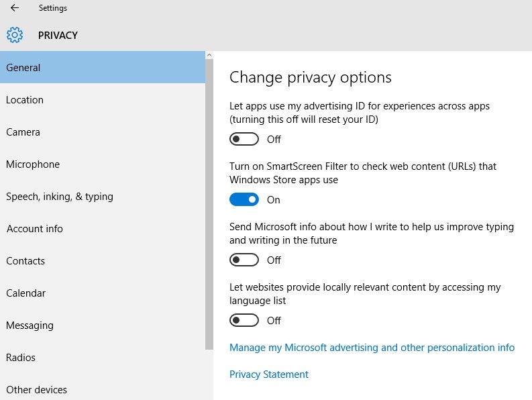Click the sidebar scroll up arrow
The image size is (532, 400).
(209, 55)
